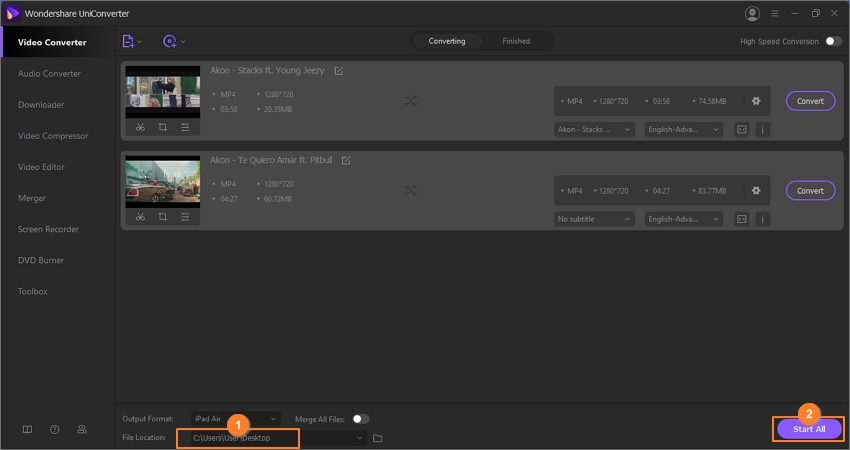Open the user account icon

752,14
